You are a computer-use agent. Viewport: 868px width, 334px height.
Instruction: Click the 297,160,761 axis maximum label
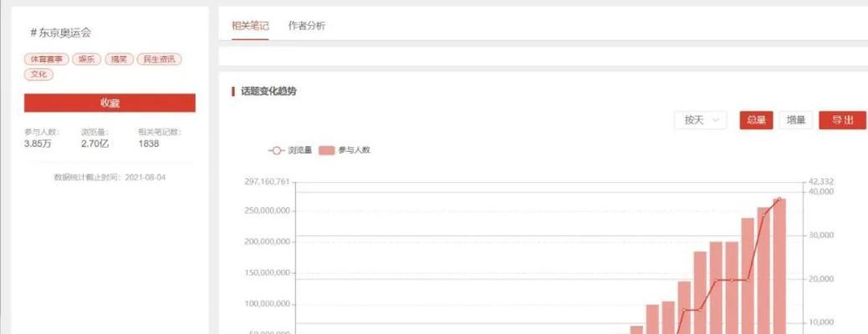click(267, 182)
